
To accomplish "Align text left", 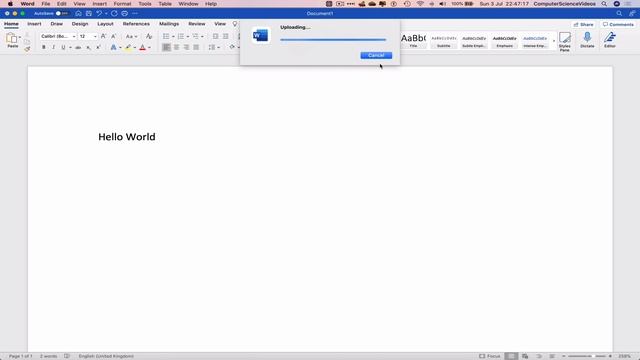I will point(166,47).
